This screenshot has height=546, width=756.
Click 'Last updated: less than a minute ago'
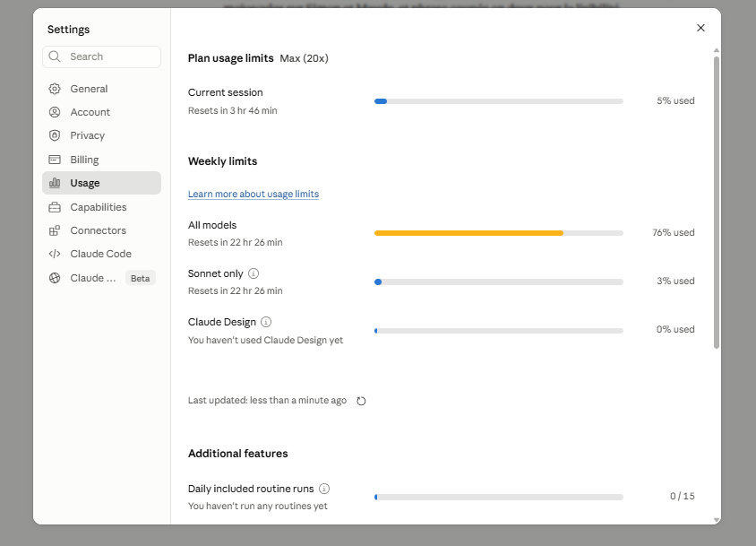coord(267,400)
